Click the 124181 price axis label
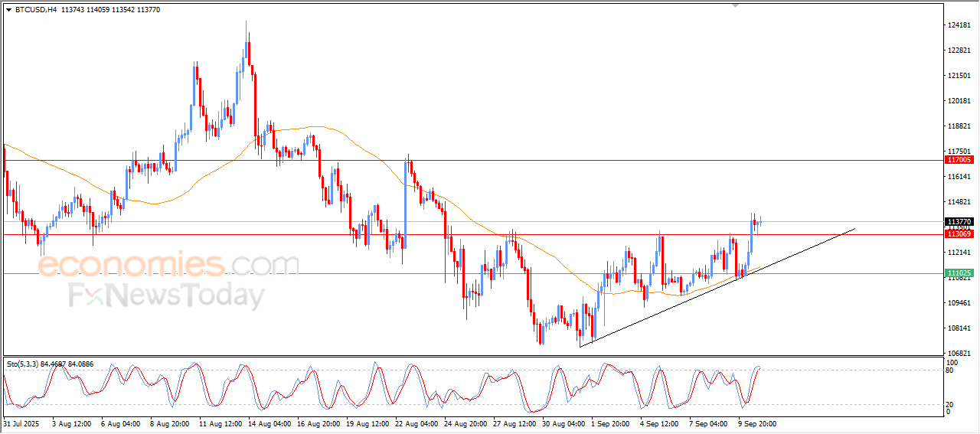980x434 pixels. pos(960,25)
